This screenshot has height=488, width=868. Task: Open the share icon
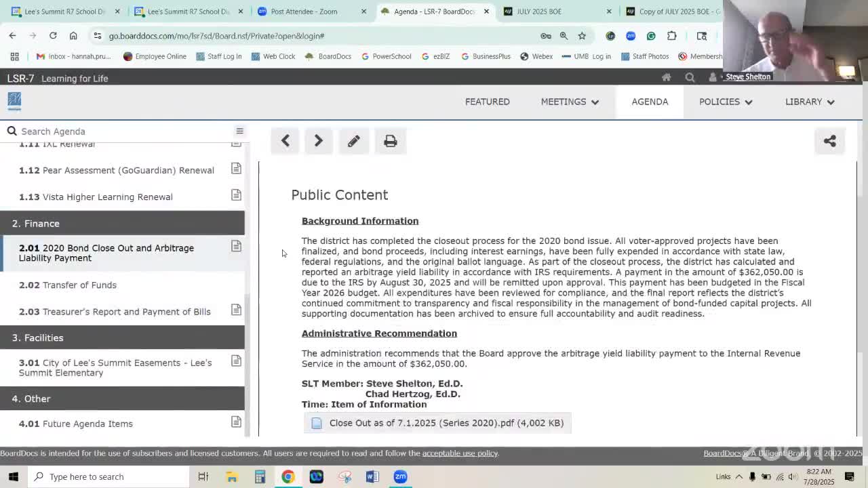(829, 141)
